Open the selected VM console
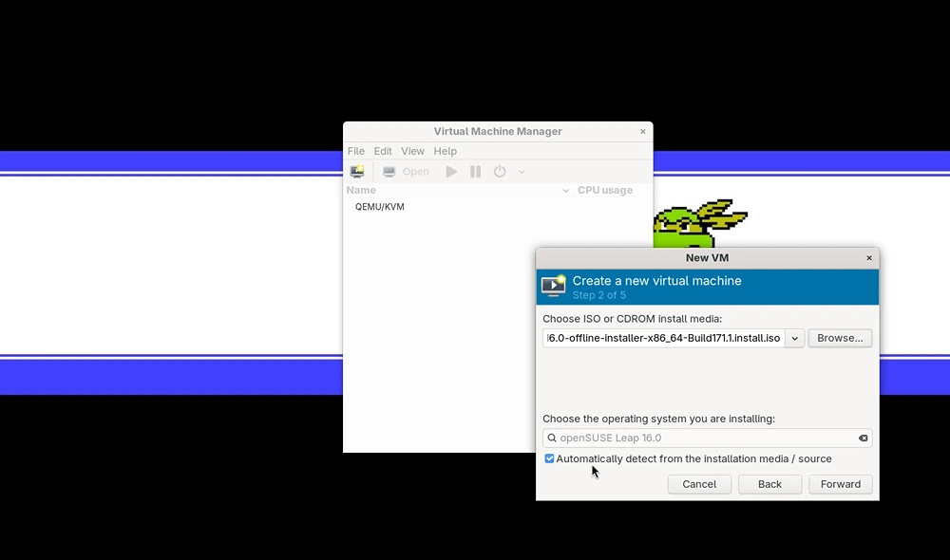This screenshot has height=560, width=950. coord(406,172)
